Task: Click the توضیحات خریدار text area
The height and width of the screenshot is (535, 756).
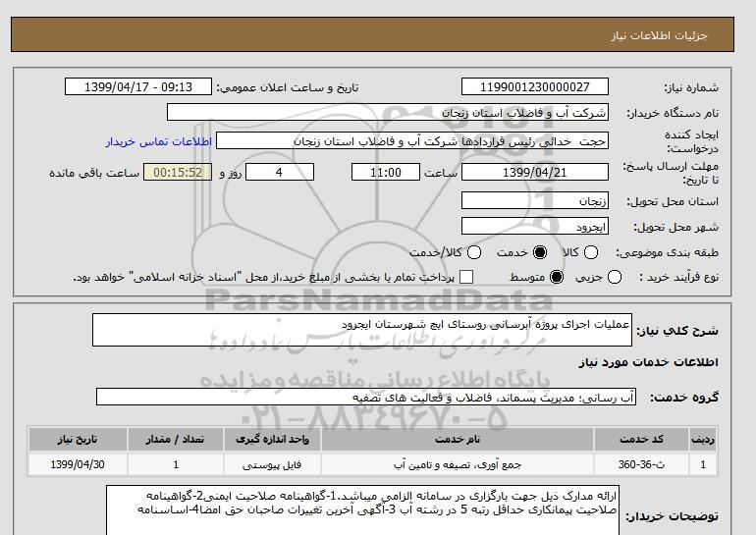Action: coord(362,510)
